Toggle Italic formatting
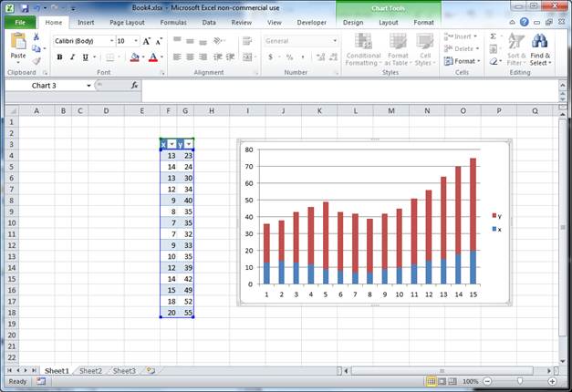The width and height of the screenshot is (572, 392). (x=73, y=57)
